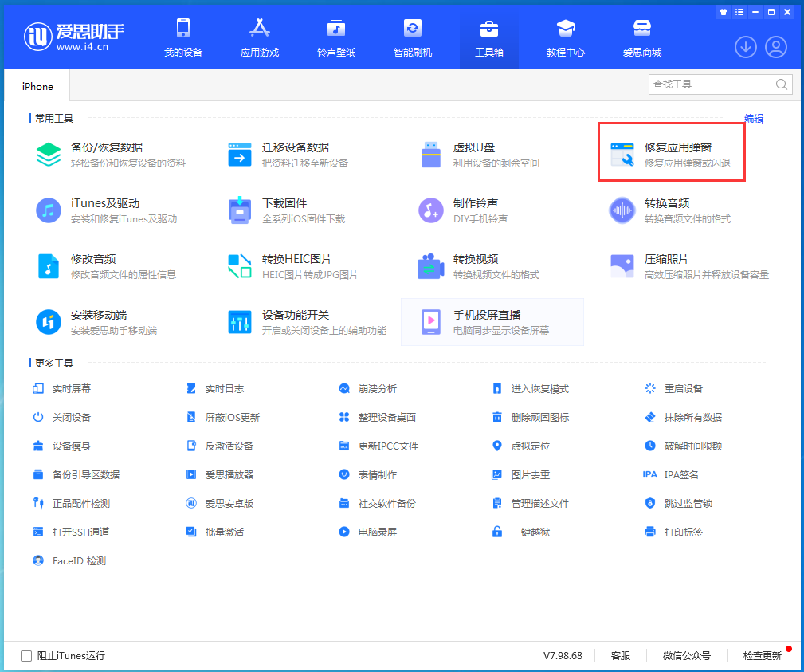Select the iPhone tab
804x672 pixels.
[37, 85]
